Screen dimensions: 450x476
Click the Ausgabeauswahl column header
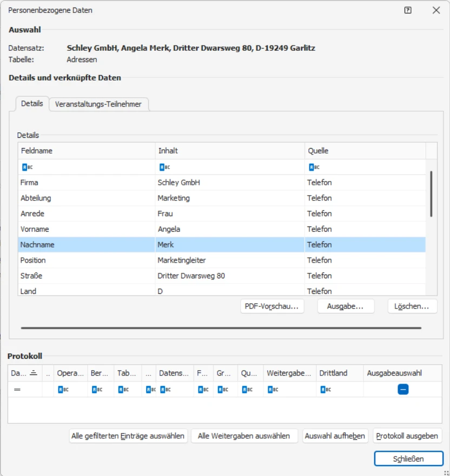tap(402, 373)
